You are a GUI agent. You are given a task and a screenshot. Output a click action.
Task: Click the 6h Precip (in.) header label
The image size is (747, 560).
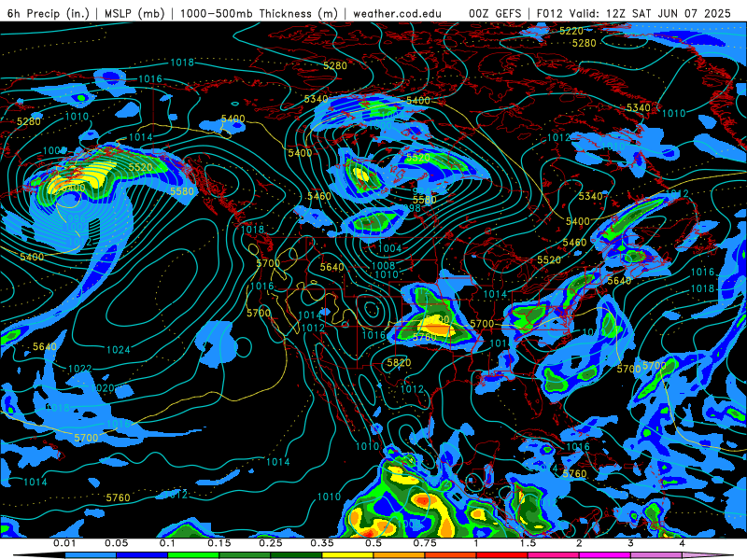(x=49, y=13)
